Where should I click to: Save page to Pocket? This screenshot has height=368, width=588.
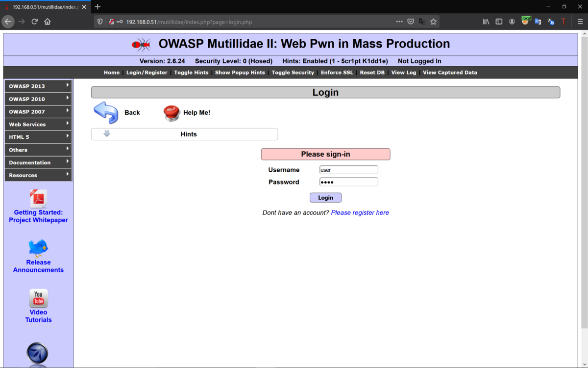(x=411, y=22)
